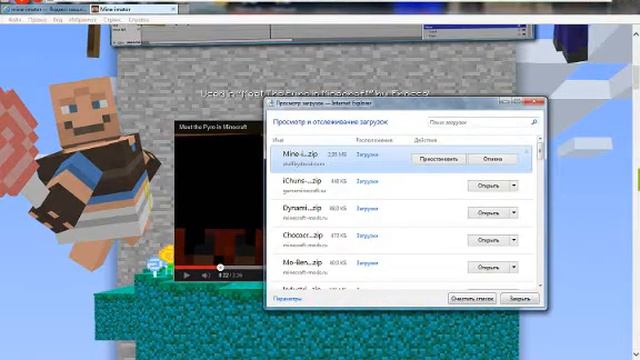Open Загрузки location link for iChuns...zip
The image size is (640, 360).
tap(367, 181)
